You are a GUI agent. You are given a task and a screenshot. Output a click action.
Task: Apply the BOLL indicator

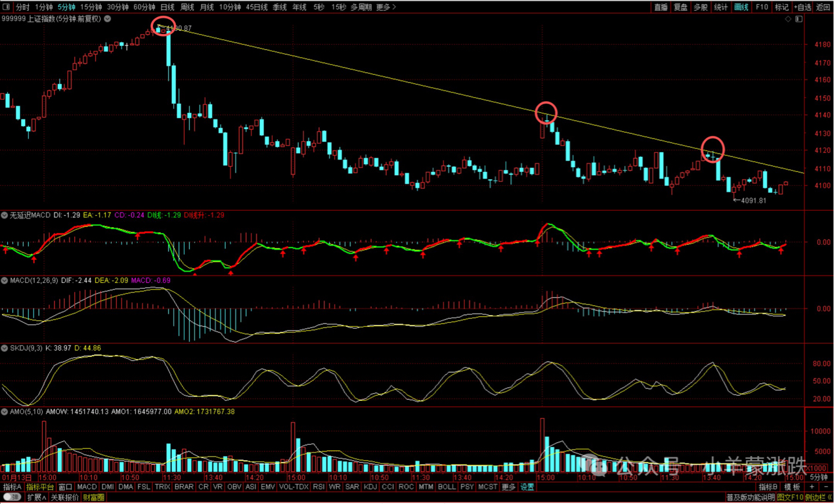pyautogui.click(x=447, y=487)
